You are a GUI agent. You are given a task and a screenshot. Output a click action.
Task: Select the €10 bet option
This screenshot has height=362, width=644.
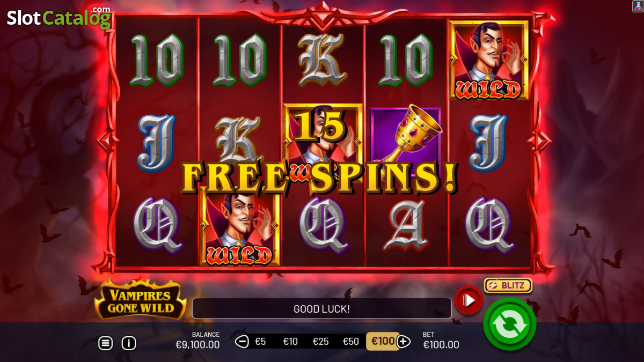tap(290, 342)
